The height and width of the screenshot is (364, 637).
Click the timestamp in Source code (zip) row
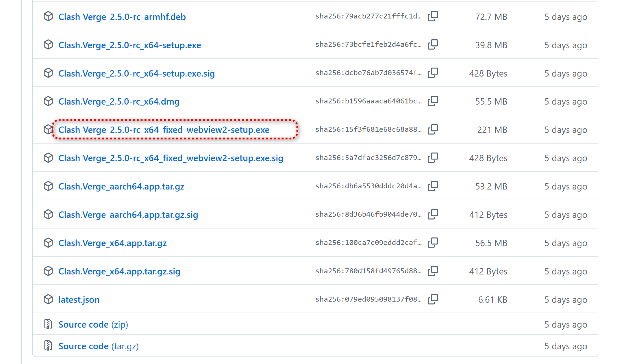(566, 325)
